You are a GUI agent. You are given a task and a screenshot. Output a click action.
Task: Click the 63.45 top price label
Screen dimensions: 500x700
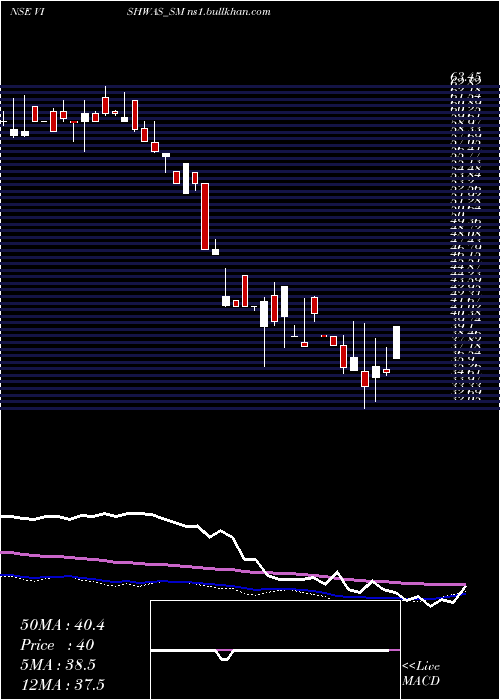coord(466,79)
